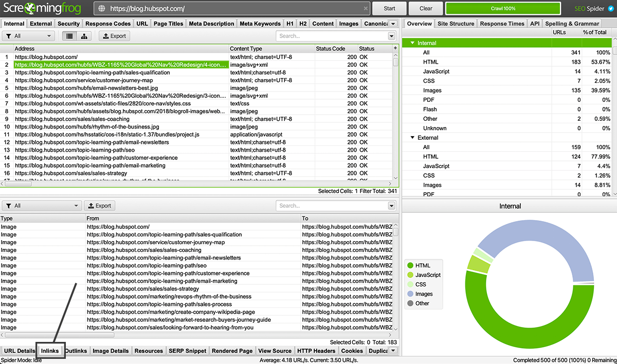This screenshot has width=617, height=364.
Task: Switch to the Spelling & Grammar tab
Action: coord(572,24)
